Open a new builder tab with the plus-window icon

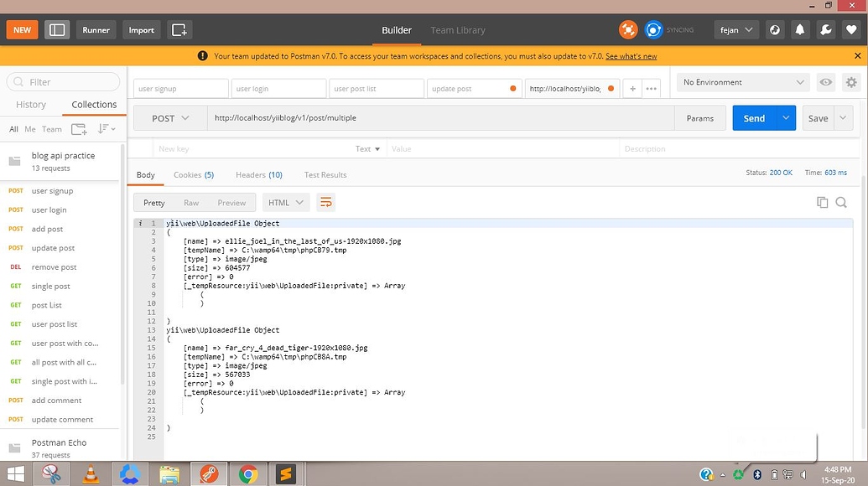point(179,29)
